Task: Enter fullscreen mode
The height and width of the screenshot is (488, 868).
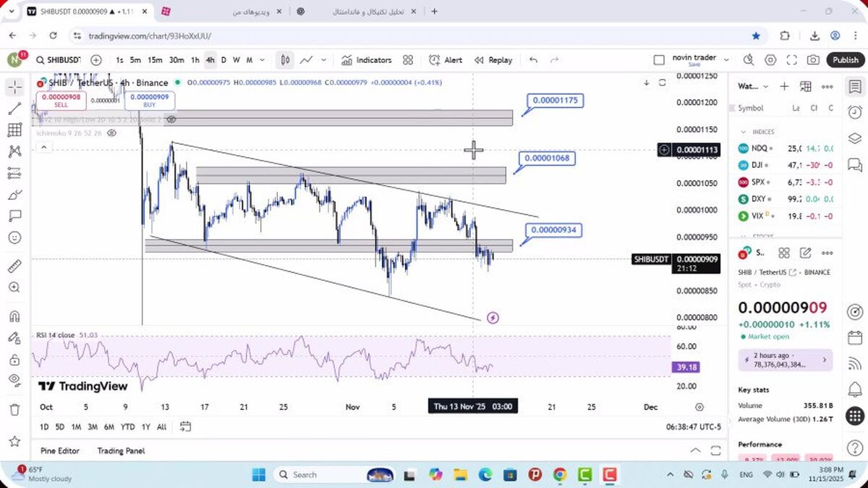Action: [x=792, y=60]
